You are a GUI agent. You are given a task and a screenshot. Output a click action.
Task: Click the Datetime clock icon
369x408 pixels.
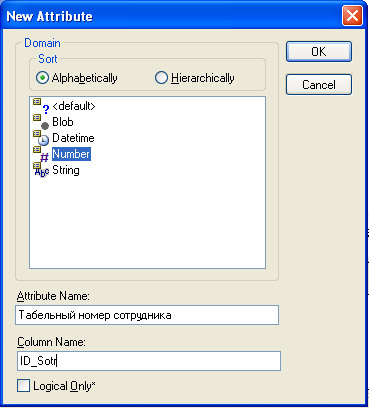tap(41, 138)
